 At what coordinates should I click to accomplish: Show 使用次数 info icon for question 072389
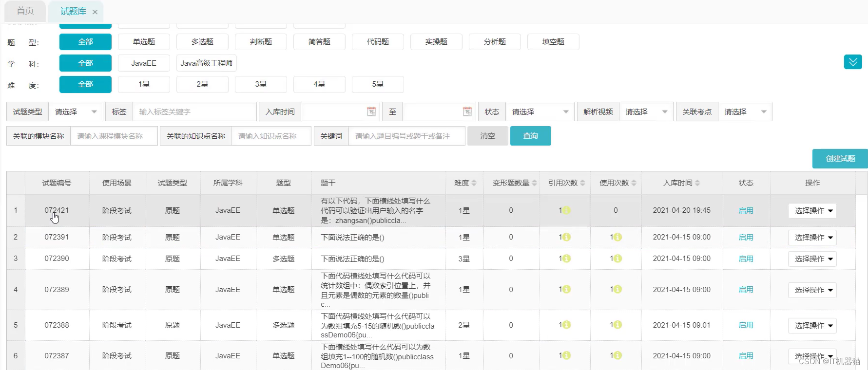coord(617,289)
